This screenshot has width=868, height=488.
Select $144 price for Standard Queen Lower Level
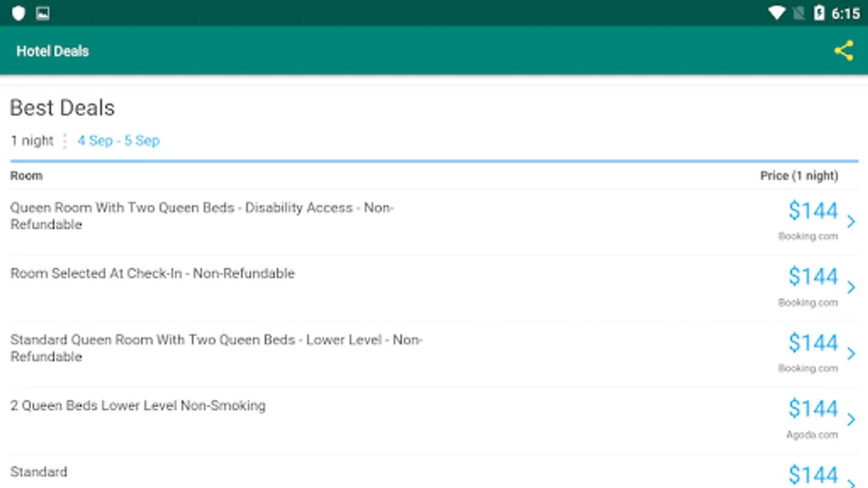coord(813,343)
